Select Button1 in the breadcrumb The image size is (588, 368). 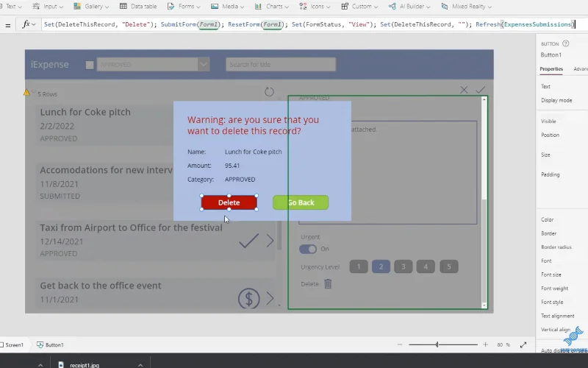click(x=50, y=344)
